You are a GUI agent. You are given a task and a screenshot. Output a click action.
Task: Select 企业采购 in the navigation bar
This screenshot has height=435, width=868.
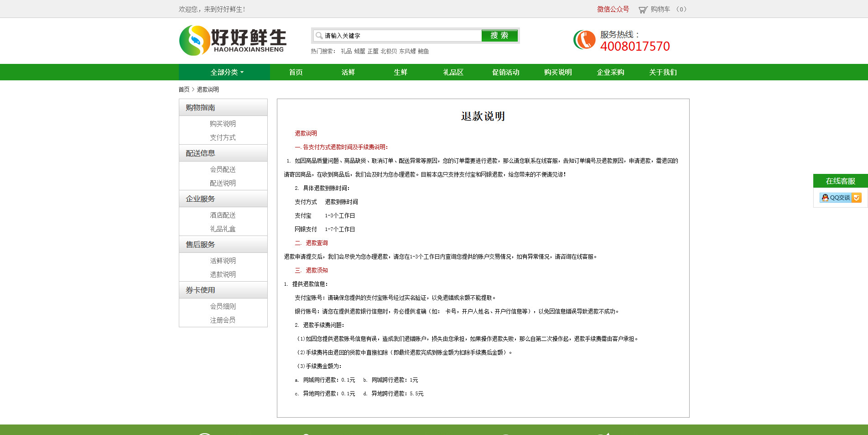click(x=610, y=72)
